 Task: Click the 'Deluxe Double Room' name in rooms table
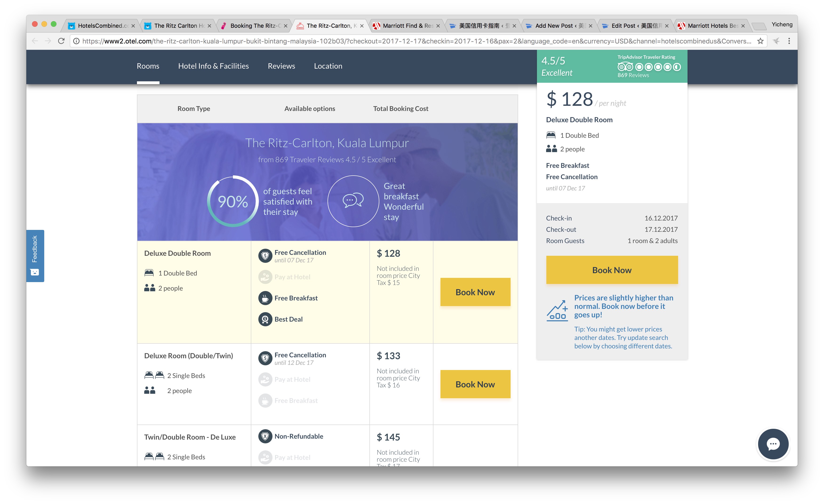[177, 253]
